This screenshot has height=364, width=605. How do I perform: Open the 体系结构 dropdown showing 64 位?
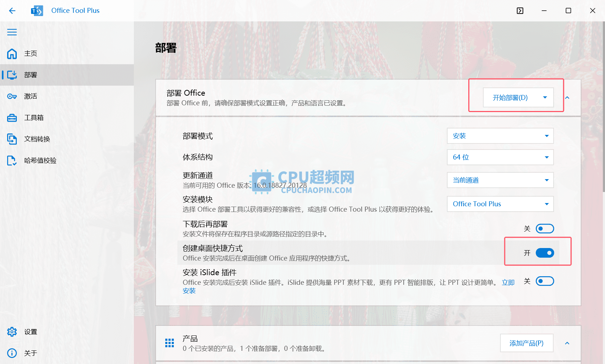(500, 157)
